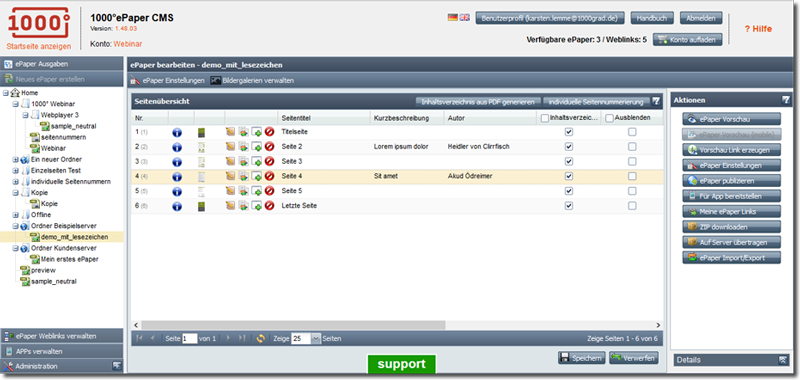Click the blue info icon for Seite 2
The width and height of the screenshot is (800, 380).
click(177, 147)
